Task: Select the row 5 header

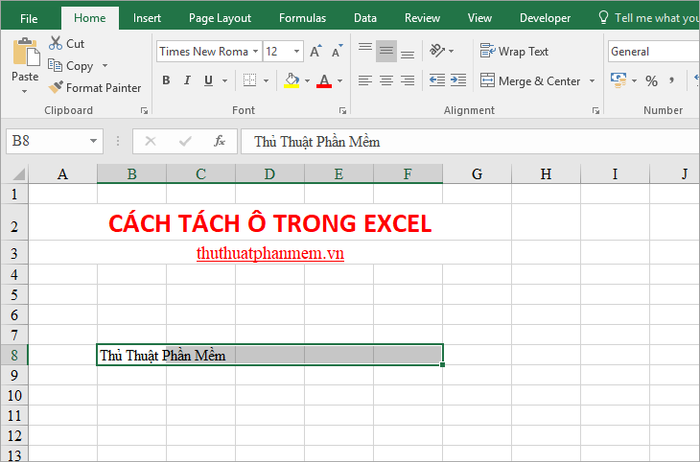Action: pyautogui.click(x=14, y=295)
